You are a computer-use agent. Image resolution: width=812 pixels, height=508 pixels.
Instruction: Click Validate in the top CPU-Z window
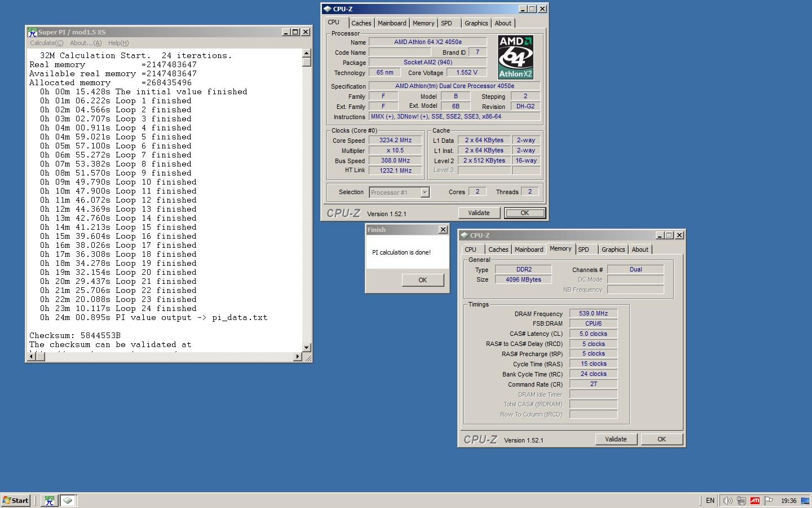click(479, 213)
